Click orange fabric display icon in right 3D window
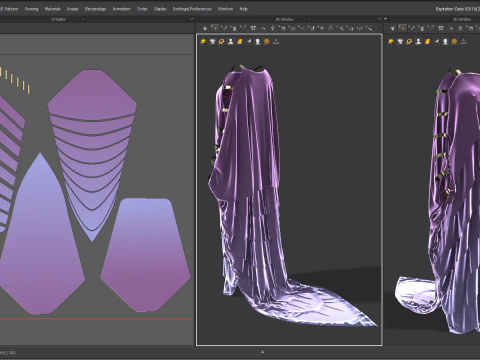 point(427,42)
